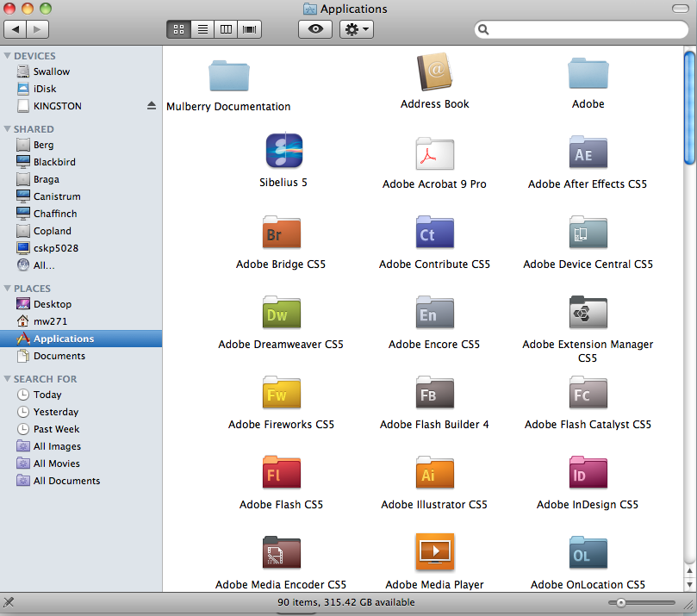Show All... shared computers
697x616 pixels.
click(81, 265)
